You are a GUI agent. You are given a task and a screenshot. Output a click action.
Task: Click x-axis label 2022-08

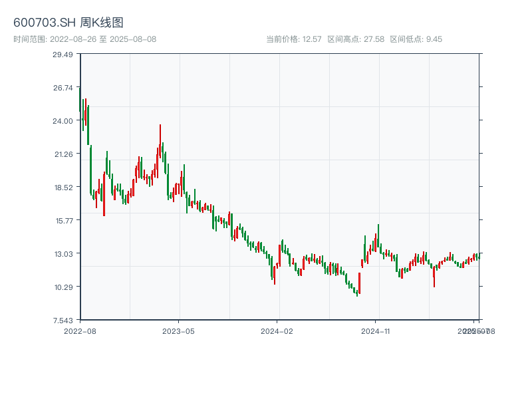pyautogui.click(x=80, y=331)
